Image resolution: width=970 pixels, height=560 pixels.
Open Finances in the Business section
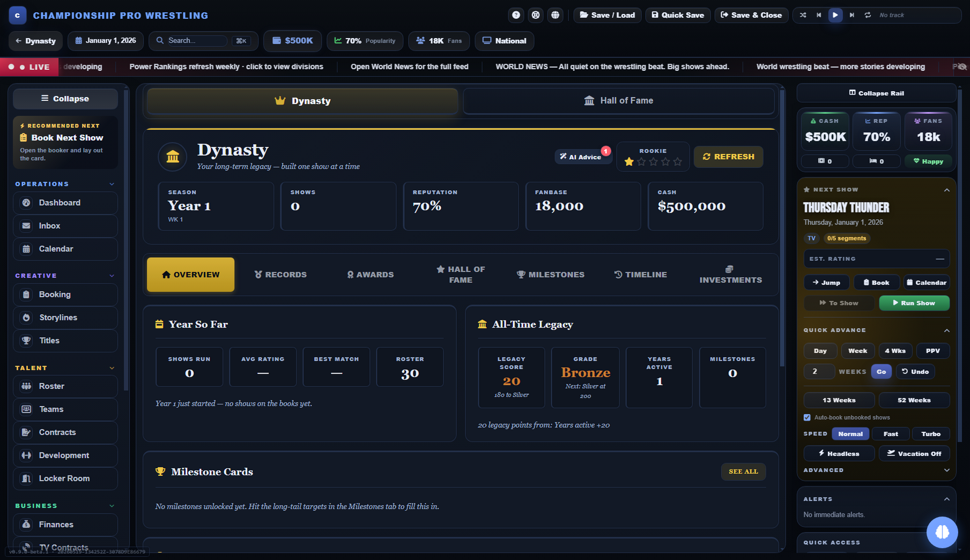tap(65, 524)
